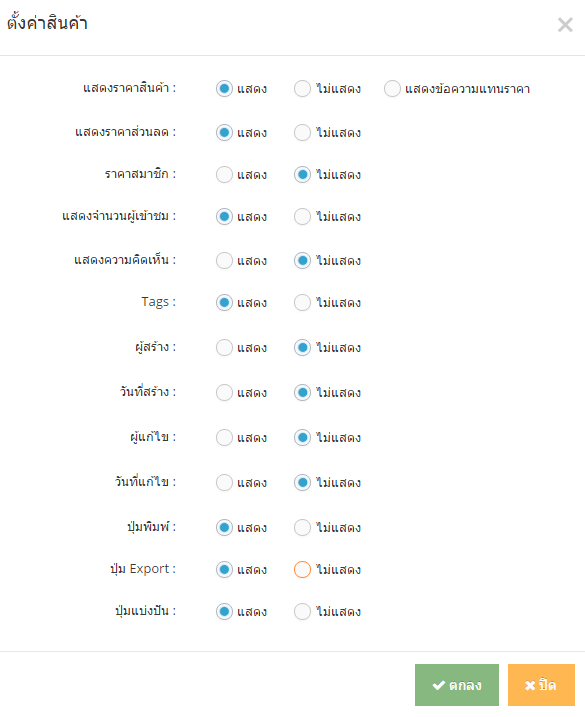Screen dimensions: 585x717
Task: Select แสดง for แสดงความคิดเห็น
Action: [x=224, y=261]
